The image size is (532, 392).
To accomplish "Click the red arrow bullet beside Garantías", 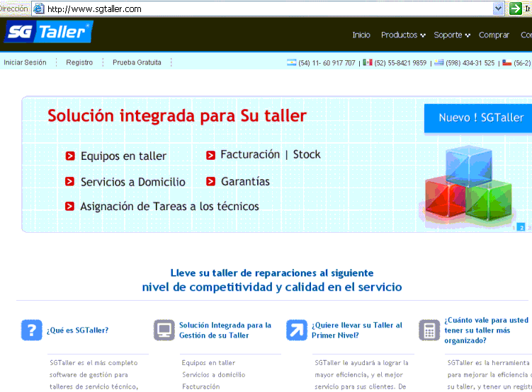I will tap(210, 182).
